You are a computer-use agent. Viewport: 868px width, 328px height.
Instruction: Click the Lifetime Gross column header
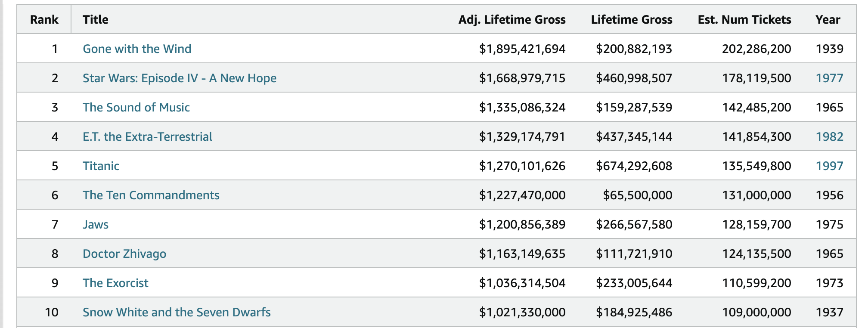pos(631,19)
